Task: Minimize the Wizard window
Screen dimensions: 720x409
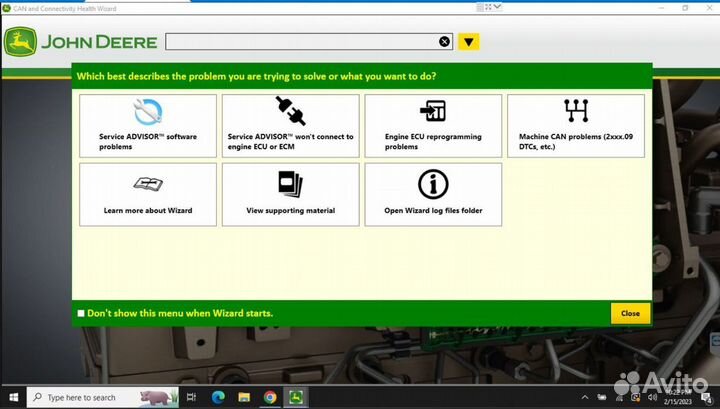Action: point(661,8)
